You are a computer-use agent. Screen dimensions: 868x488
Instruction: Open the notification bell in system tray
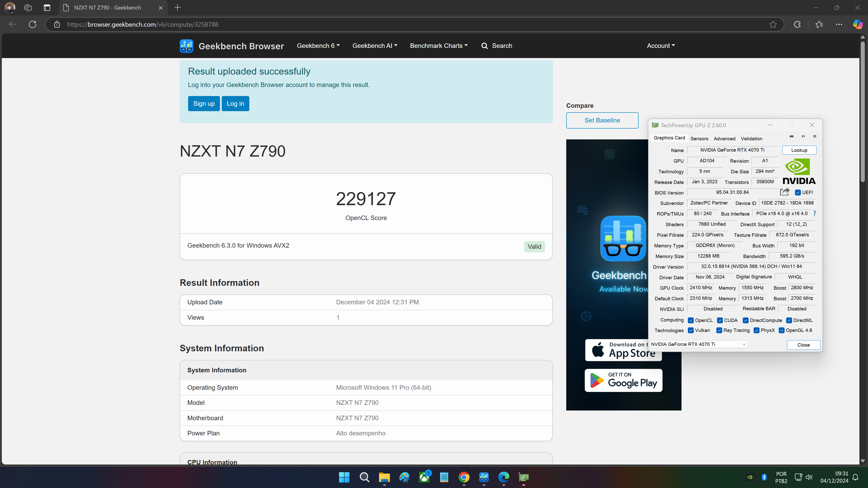point(856,477)
